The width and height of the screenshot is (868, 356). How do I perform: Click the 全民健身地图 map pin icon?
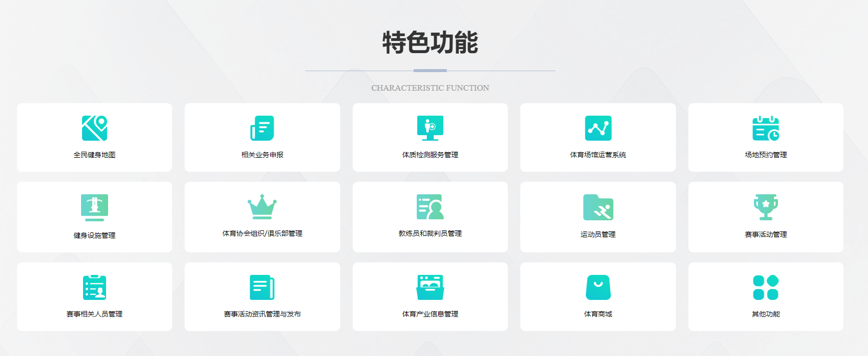click(95, 128)
